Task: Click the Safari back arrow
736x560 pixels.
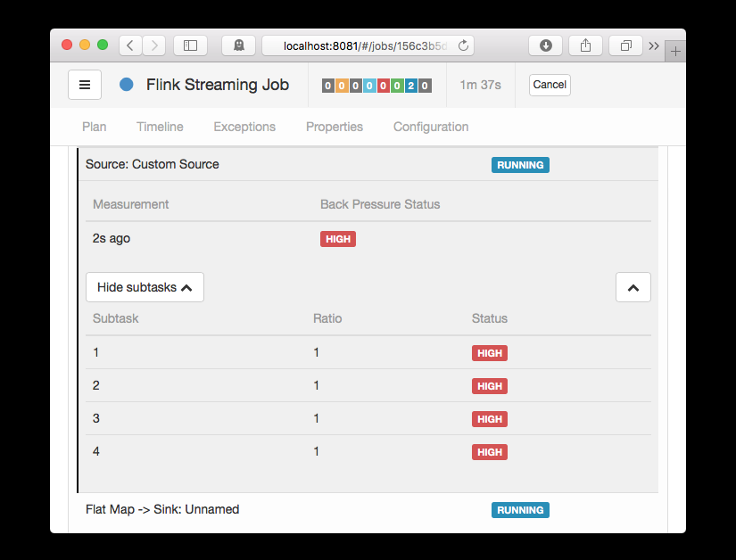Action: (130, 45)
